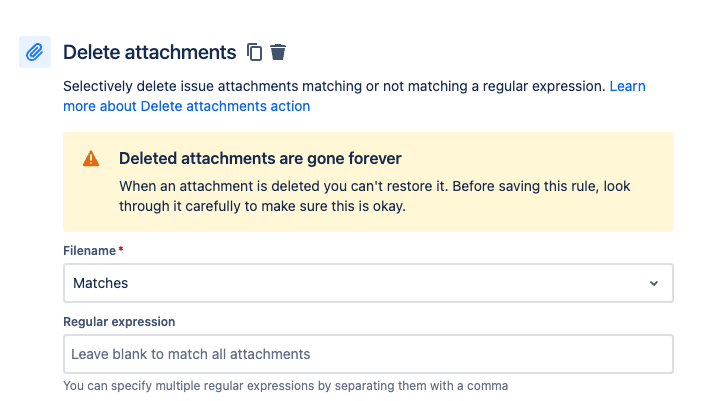Open the Filename Matches dropdown
Viewport: 702px width, 401px height.
click(368, 283)
